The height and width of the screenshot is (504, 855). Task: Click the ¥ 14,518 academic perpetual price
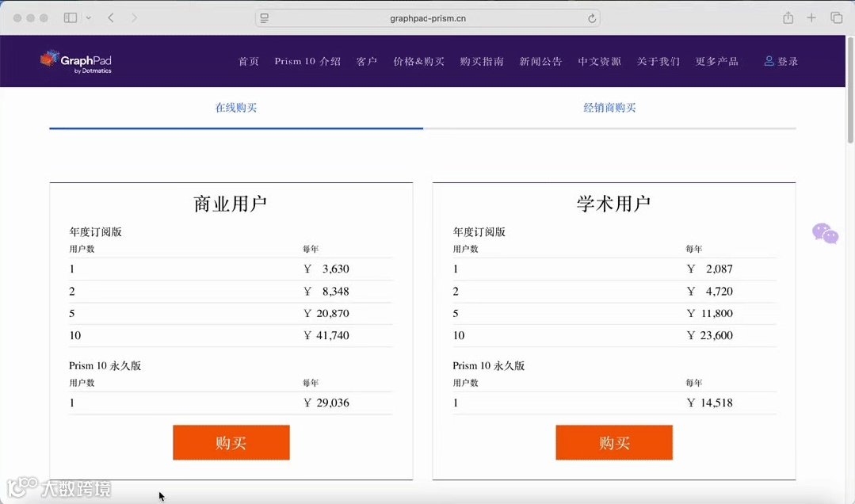(709, 403)
